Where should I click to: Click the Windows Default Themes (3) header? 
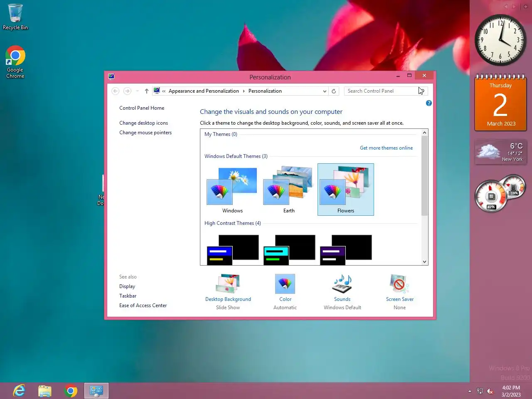tap(236, 156)
